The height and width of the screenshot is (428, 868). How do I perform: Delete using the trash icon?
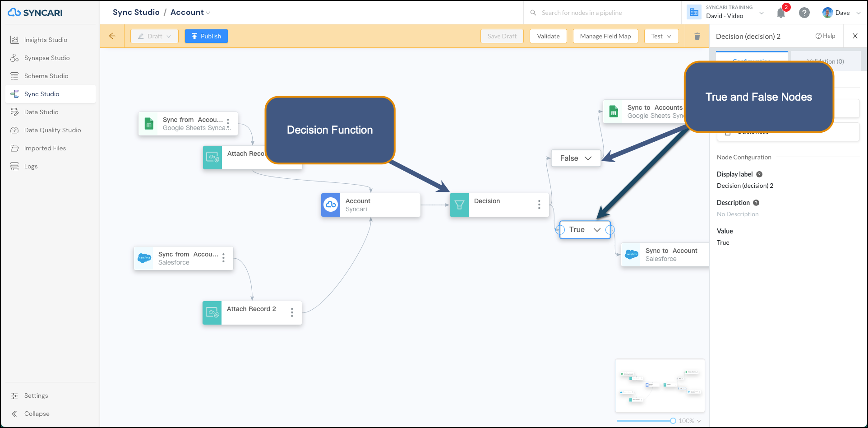pyautogui.click(x=697, y=36)
